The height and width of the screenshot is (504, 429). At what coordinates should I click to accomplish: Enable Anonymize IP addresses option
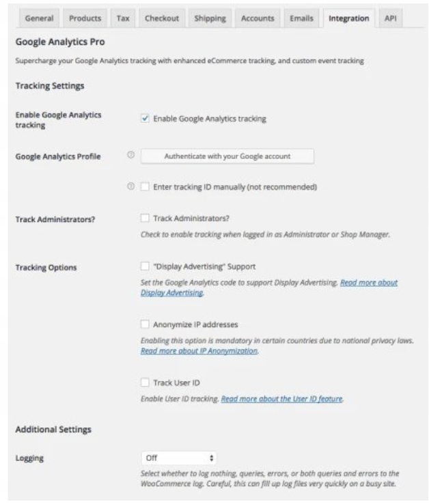click(x=144, y=324)
